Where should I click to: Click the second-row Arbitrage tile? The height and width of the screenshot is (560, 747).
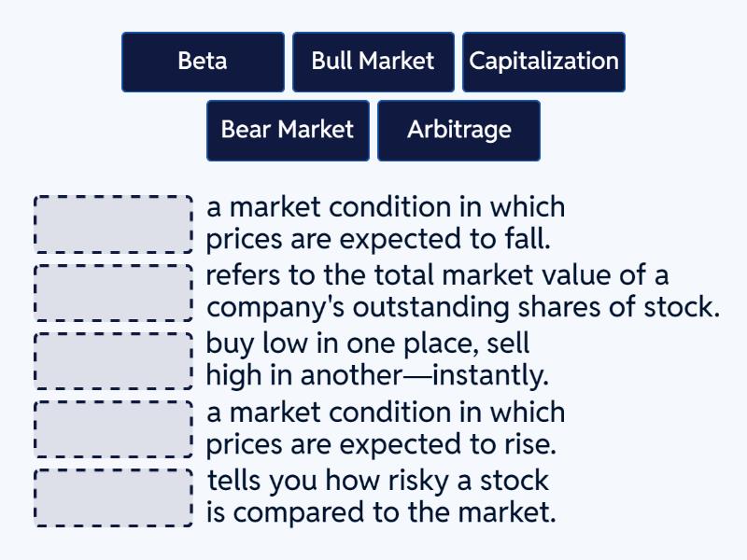tap(458, 131)
